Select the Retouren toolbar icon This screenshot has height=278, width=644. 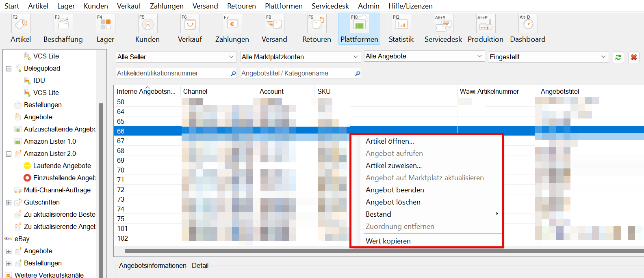[x=317, y=24]
